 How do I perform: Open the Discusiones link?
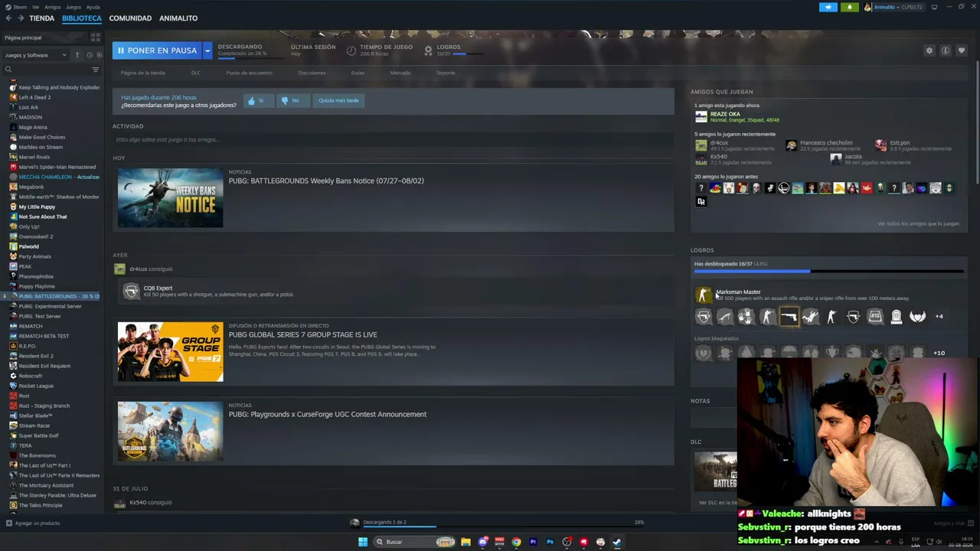pyautogui.click(x=312, y=73)
